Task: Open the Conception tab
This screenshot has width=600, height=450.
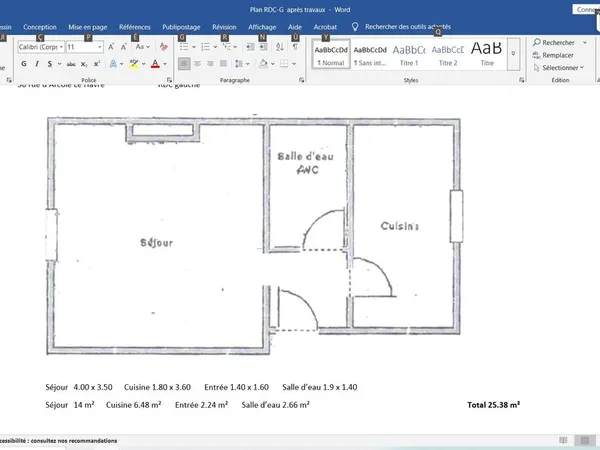Action: coord(40,27)
